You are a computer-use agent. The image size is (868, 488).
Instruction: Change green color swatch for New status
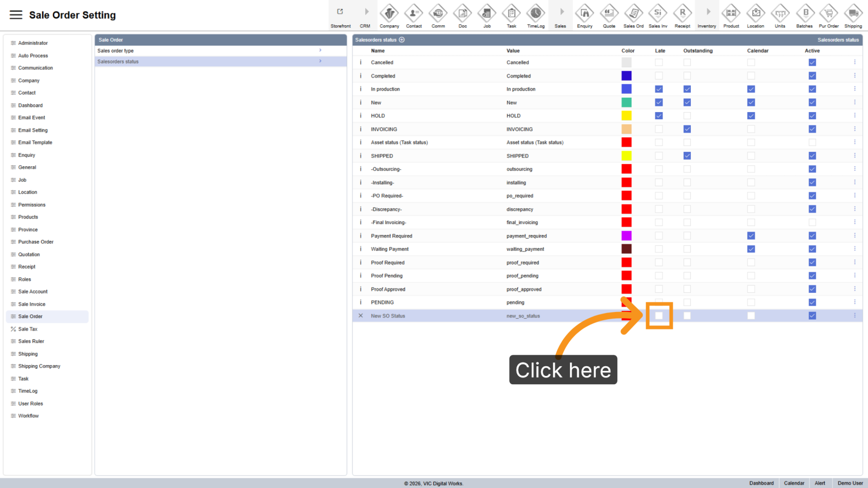pyautogui.click(x=626, y=102)
